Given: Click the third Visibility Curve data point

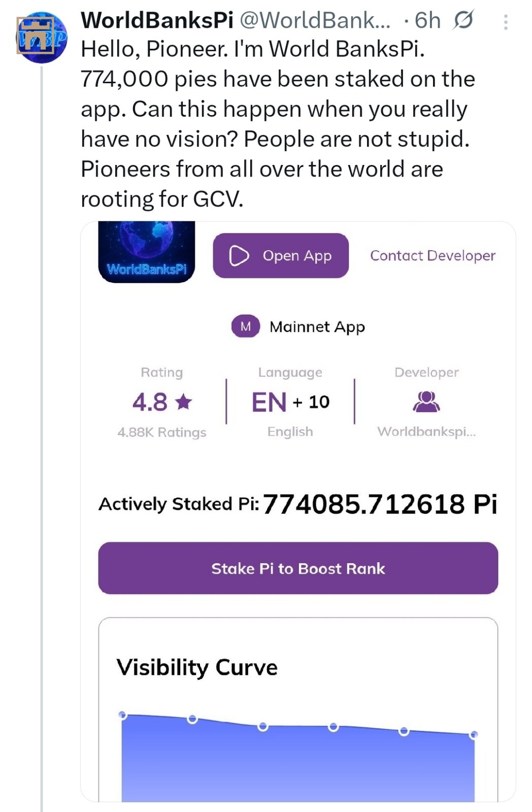Looking at the screenshot, I should pyautogui.click(x=262, y=726).
